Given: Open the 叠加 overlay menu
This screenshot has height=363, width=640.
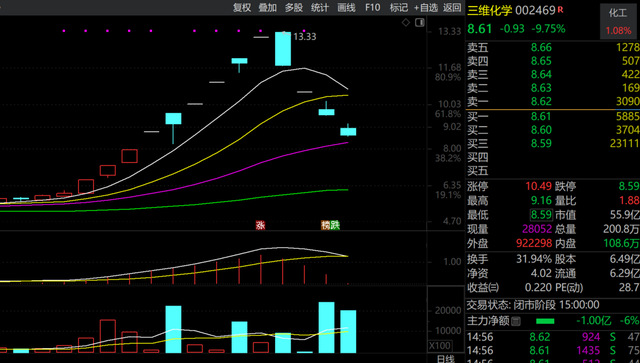Looking at the screenshot, I should (x=268, y=7).
